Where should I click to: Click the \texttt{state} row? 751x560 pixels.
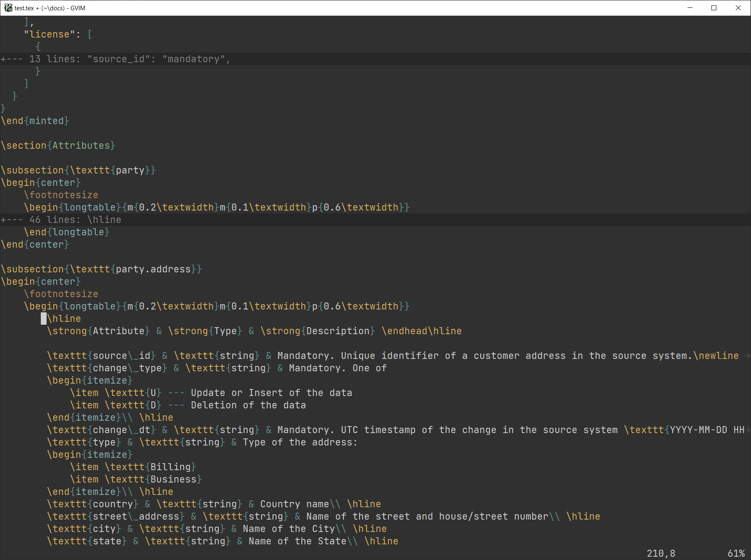pos(223,541)
